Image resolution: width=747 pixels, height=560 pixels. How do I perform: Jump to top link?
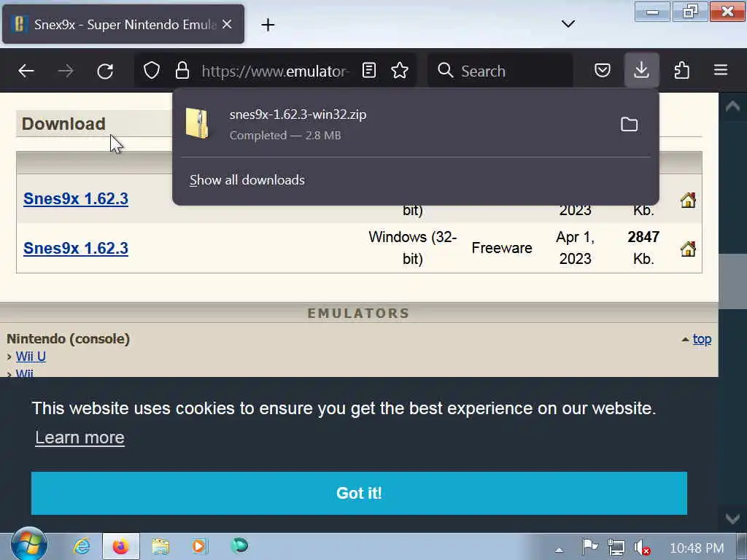tap(702, 339)
